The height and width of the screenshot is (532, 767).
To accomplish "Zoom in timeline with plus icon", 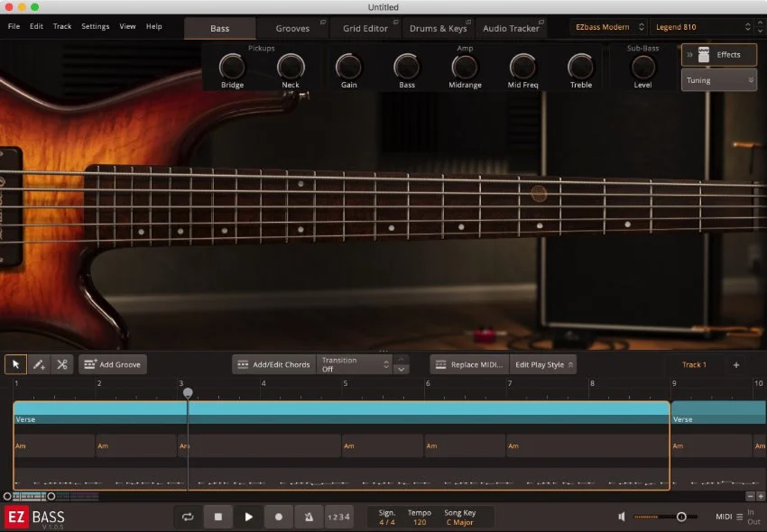I will (x=761, y=496).
